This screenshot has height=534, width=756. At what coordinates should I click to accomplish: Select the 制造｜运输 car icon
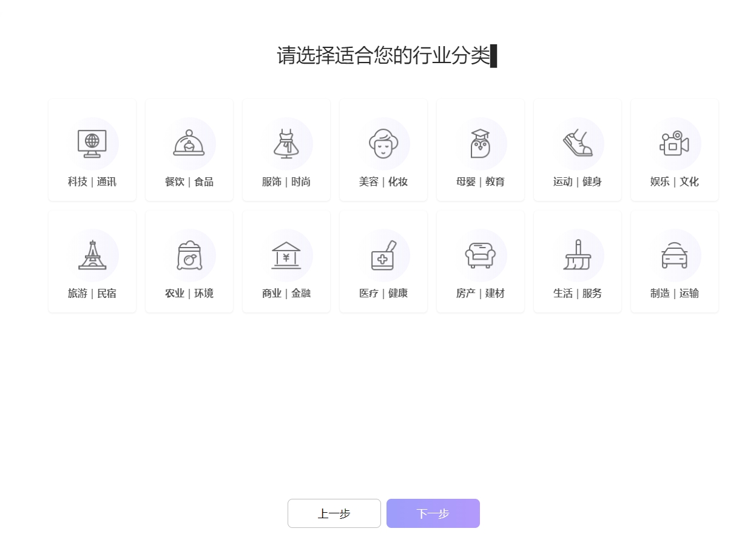click(x=675, y=255)
